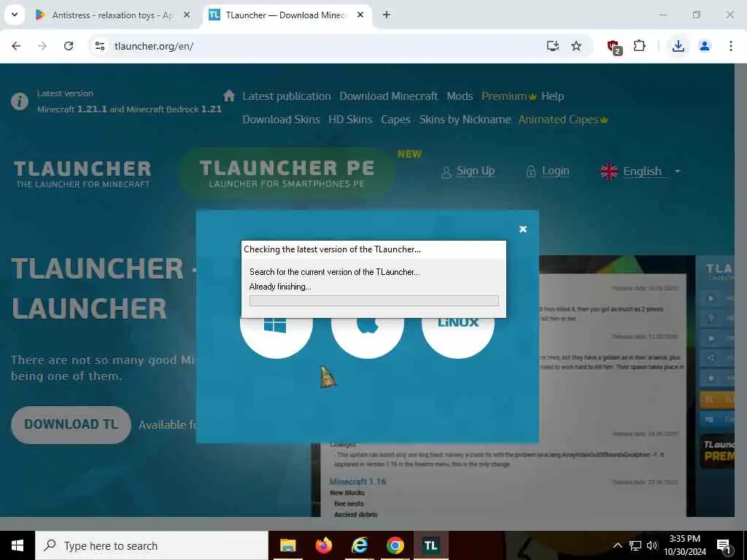Open the Help menu item

[x=553, y=96]
